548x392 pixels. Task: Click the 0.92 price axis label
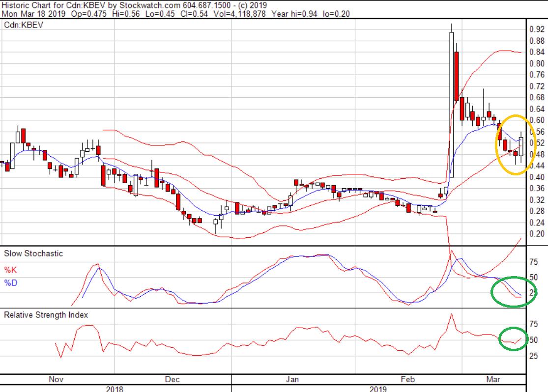[x=537, y=29]
